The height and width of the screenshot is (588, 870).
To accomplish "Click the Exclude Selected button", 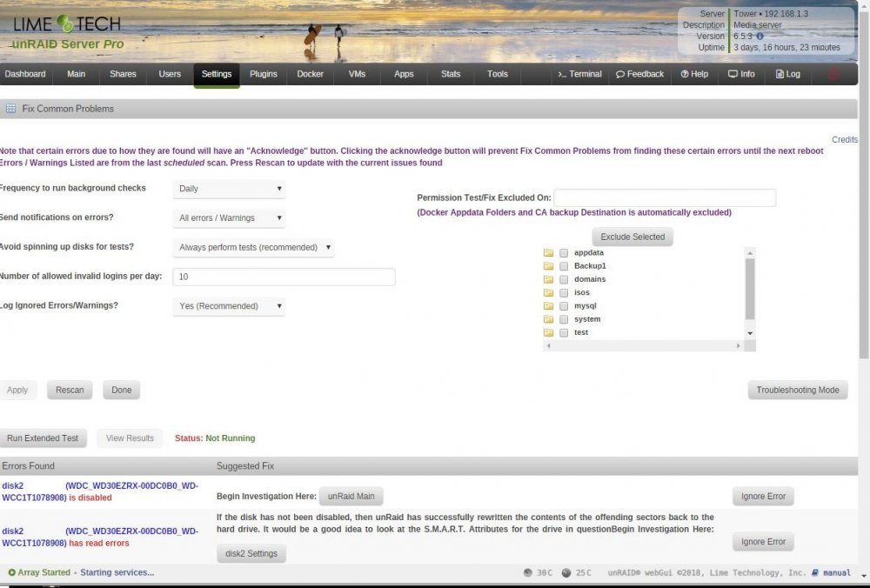I will (x=632, y=237).
